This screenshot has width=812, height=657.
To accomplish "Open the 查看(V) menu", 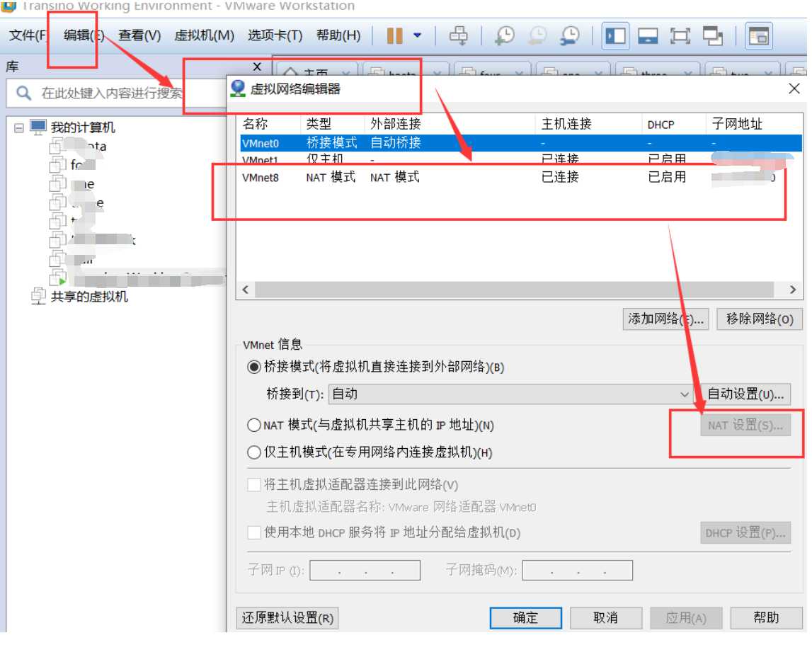I will [x=140, y=35].
